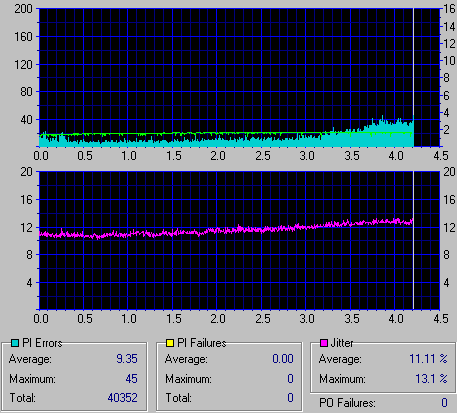Click the magenta jitter line near 2.0
Image resolution: width=457 pixels, height=413 pixels.
pyautogui.click(x=217, y=230)
